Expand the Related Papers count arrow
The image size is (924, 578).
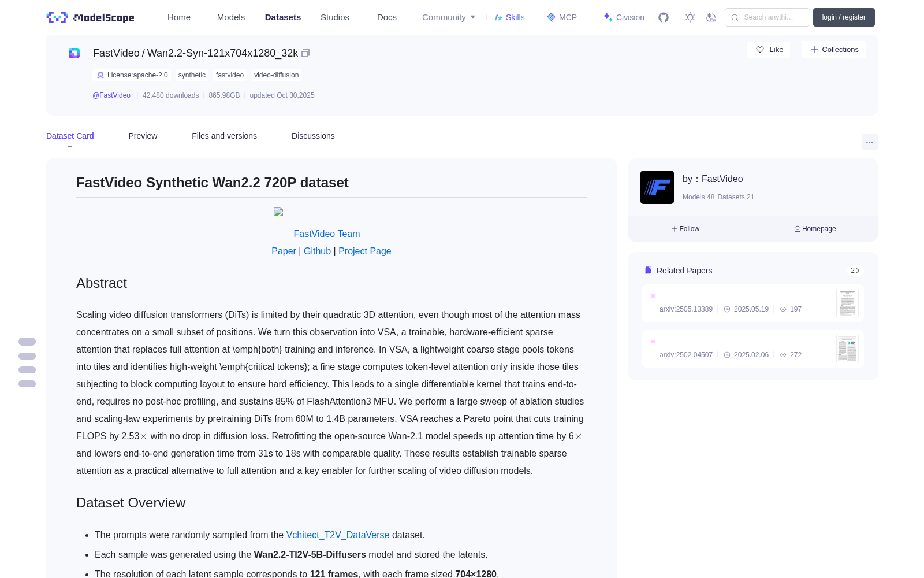pos(855,271)
